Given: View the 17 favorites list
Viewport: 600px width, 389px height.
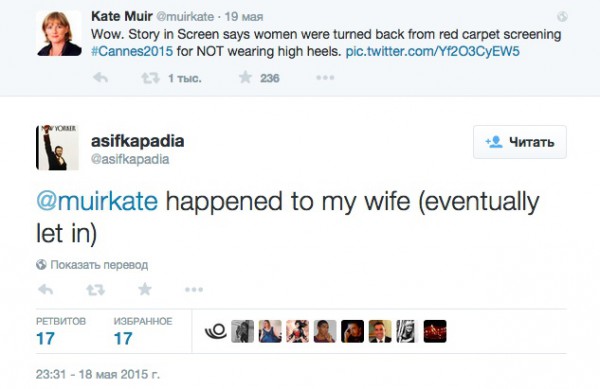Looking at the screenshot, I should tap(143, 331).
